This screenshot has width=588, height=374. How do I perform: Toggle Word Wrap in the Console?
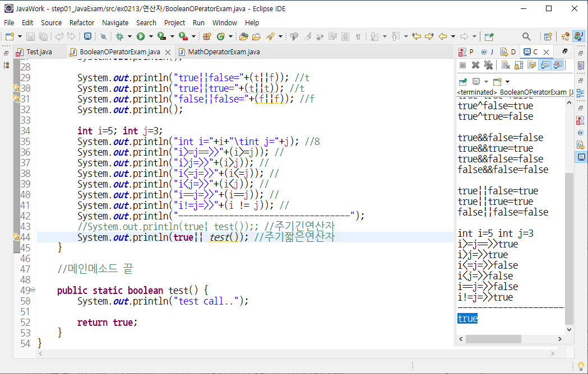(x=531, y=65)
